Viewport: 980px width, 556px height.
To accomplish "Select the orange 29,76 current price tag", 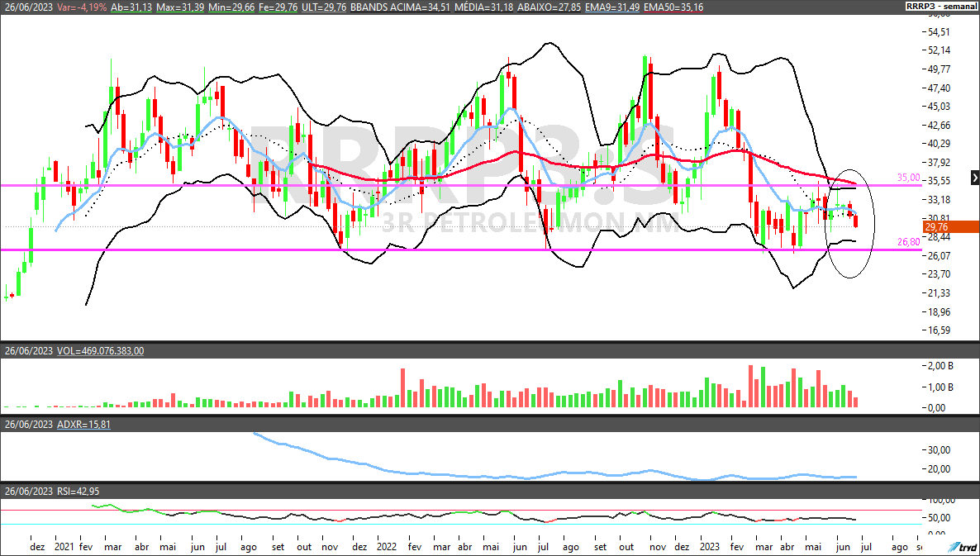I will 935,227.
